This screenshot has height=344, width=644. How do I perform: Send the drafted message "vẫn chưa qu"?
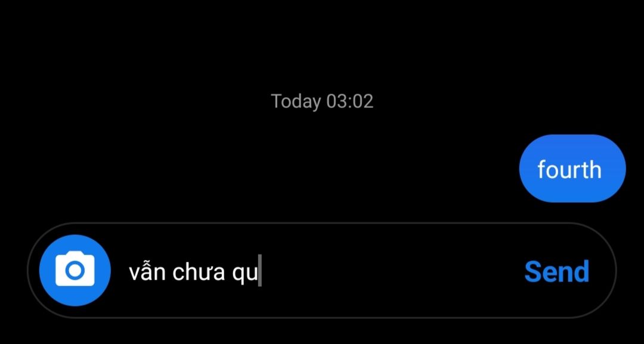556,271
